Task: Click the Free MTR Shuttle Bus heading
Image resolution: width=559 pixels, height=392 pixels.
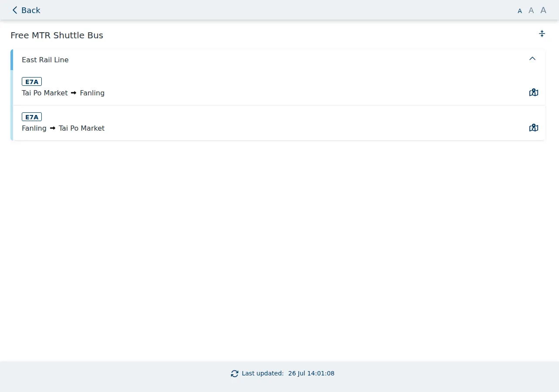Action: point(57,35)
